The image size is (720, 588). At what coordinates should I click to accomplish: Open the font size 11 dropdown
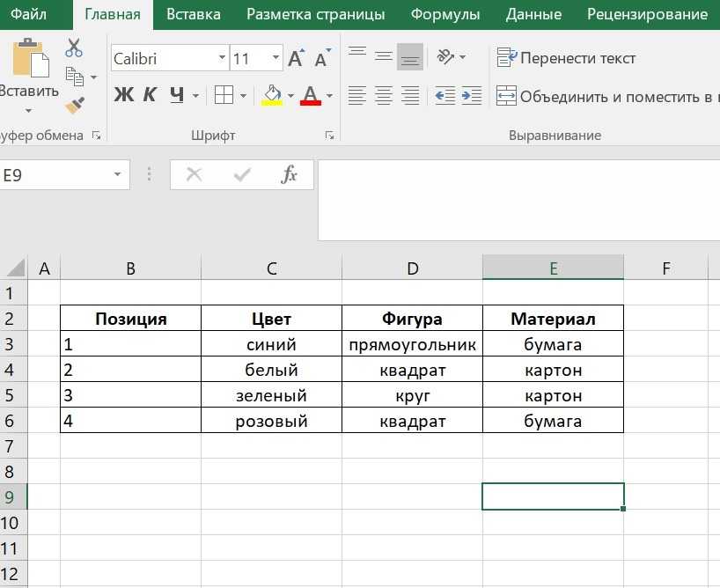[x=276, y=58]
